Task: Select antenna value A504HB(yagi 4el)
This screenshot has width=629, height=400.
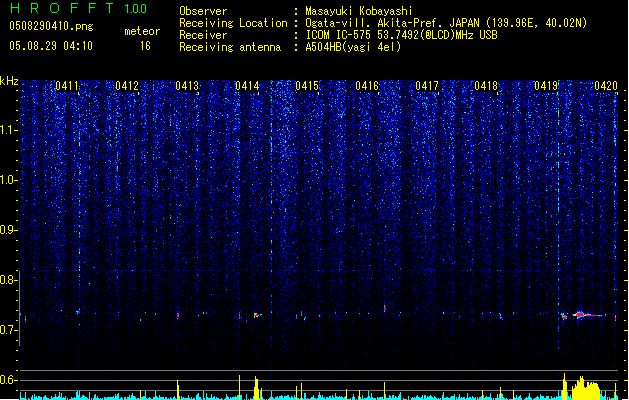Action: [x=353, y=47]
